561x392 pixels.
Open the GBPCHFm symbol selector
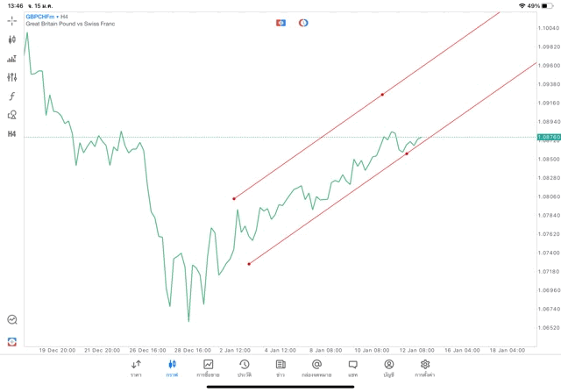point(40,17)
